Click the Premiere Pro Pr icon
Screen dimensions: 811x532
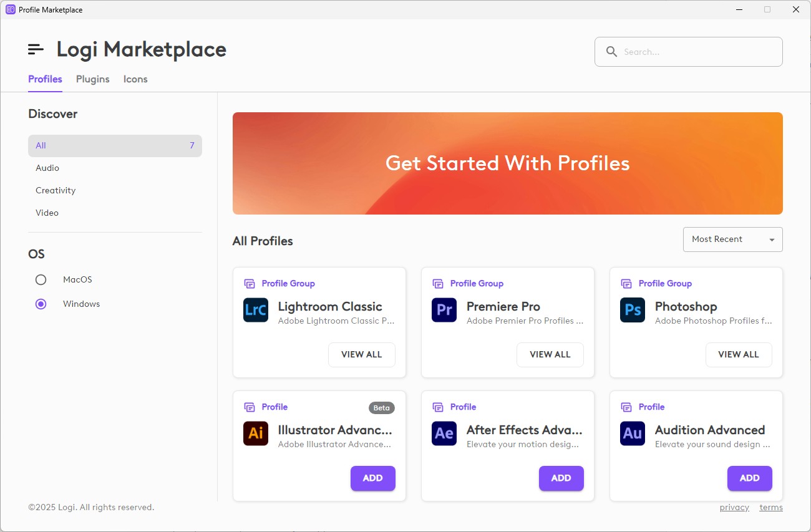(x=444, y=310)
